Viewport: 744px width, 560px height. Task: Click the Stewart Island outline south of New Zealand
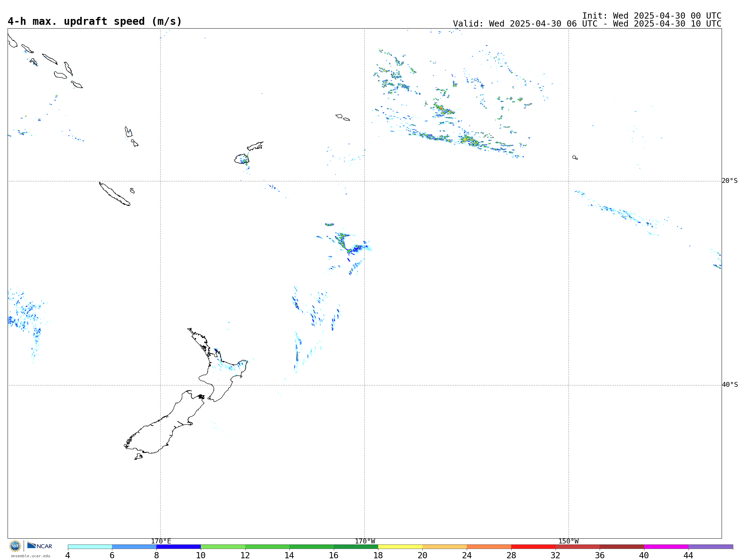(x=138, y=457)
